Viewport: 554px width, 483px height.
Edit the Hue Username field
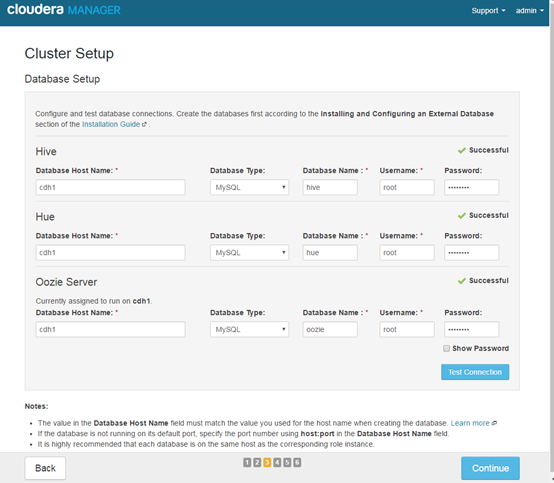[407, 253]
